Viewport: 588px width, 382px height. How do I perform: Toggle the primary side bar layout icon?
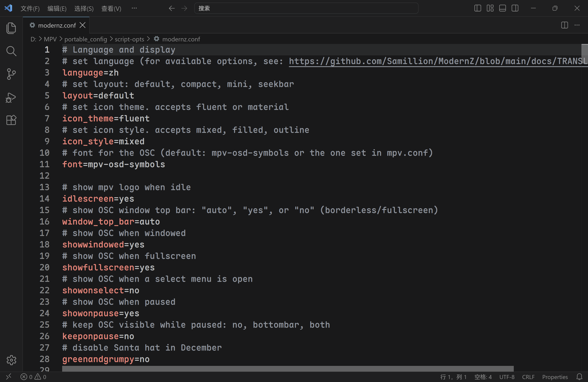[478, 8]
